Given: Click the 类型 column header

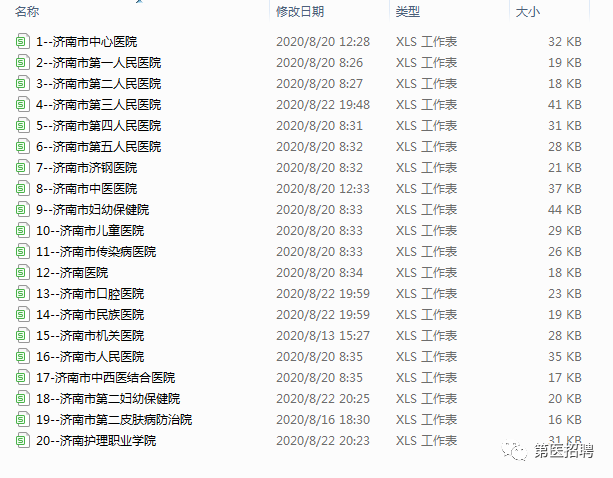Looking at the screenshot, I should (x=407, y=11).
